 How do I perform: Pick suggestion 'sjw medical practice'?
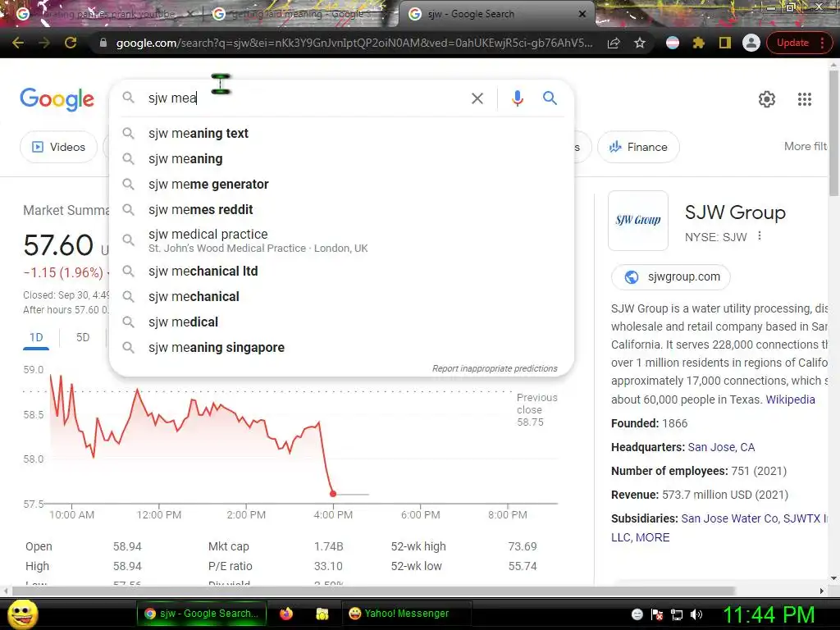pyautogui.click(x=341, y=240)
